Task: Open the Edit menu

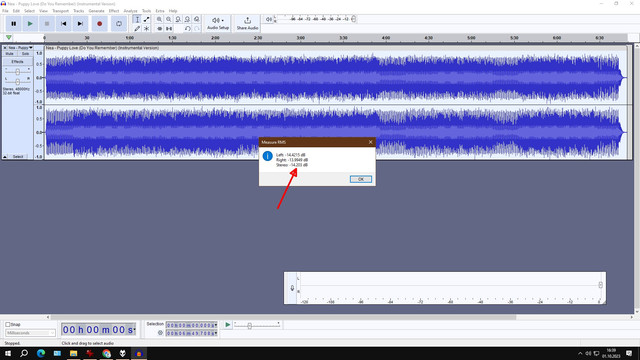Action: coord(16,11)
